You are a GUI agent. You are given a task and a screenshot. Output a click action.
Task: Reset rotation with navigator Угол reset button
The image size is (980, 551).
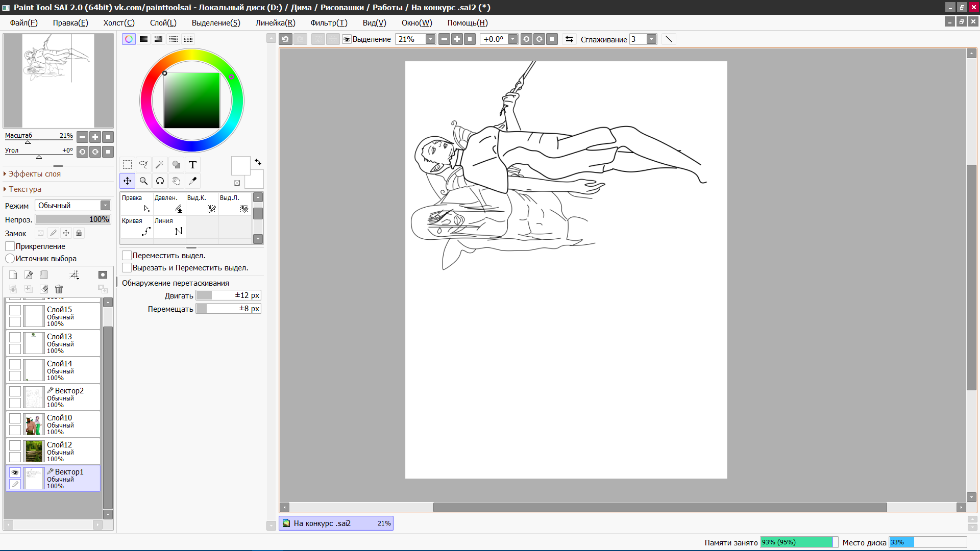point(108,152)
